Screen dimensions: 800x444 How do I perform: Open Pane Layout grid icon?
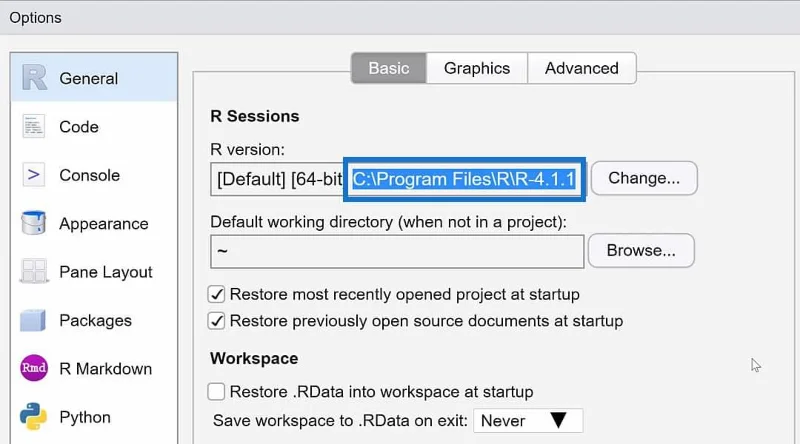(34, 272)
